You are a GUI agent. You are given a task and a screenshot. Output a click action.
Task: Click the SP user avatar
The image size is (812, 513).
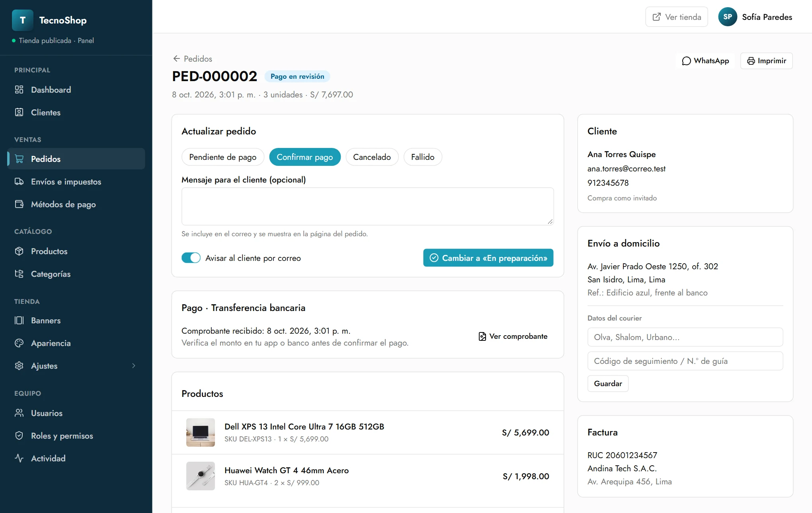[x=728, y=17]
